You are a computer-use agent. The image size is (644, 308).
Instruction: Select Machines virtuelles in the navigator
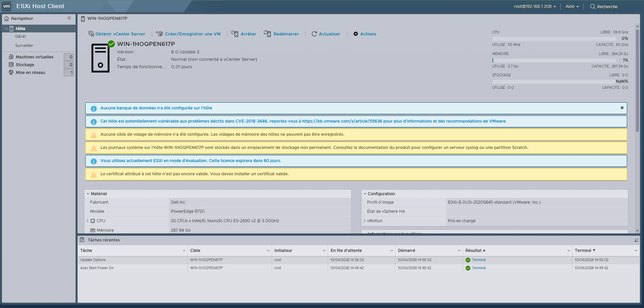pos(34,57)
